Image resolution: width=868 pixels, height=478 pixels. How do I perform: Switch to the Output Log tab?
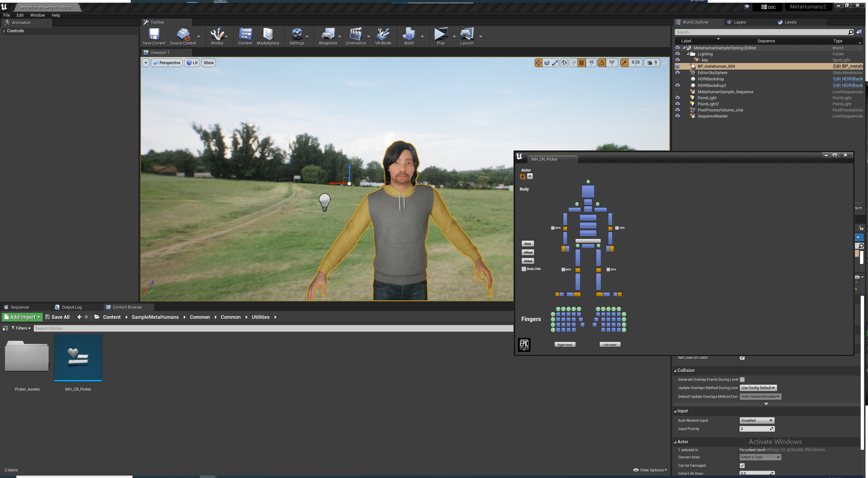tap(71, 307)
